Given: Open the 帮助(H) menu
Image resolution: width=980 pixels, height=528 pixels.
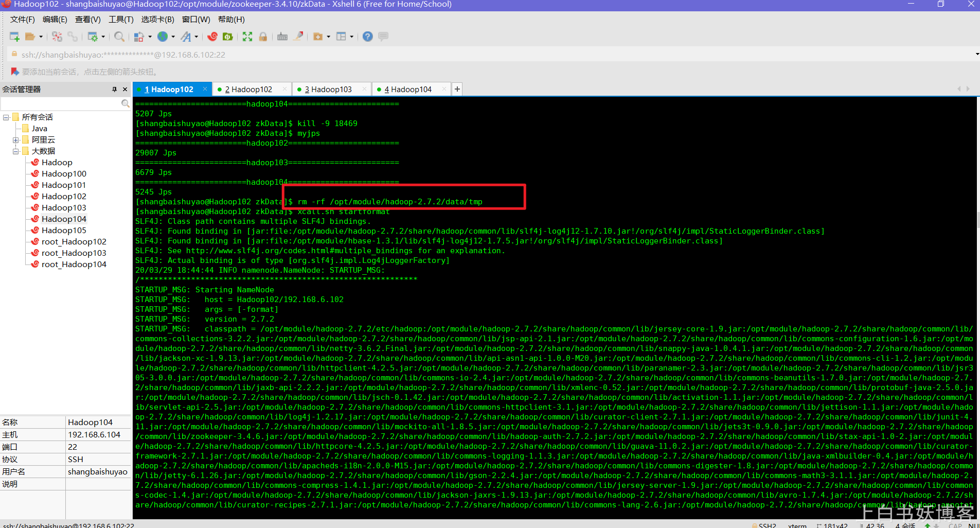Looking at the screenshot, I should click(231, 20).
